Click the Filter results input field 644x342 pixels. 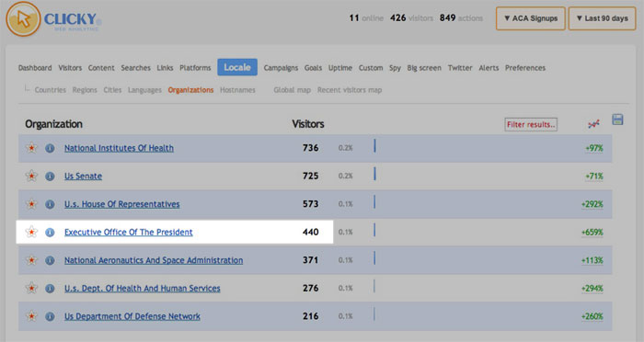click(x=531, y=124)
